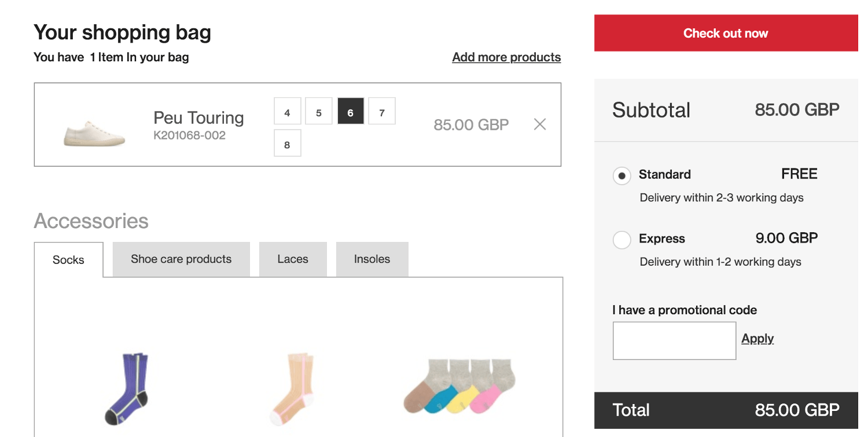Select the multicolor four-pack socks image
Viewport: 868px width, 437px height.
point(459,386)
